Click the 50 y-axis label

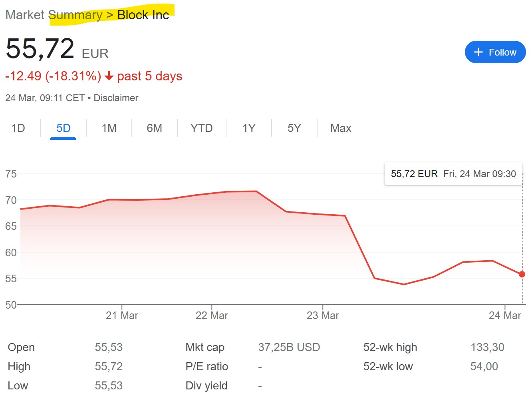(x=11, y=305)
